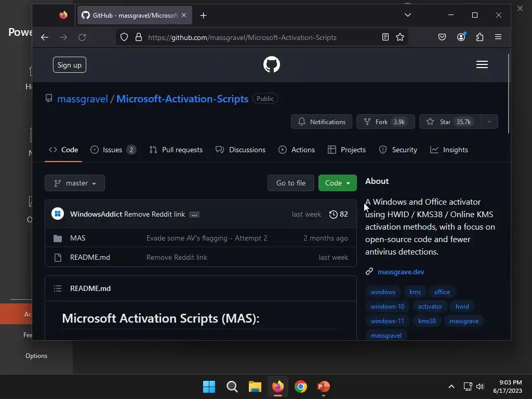Click the page vertical scrollbar
Image resolution: width=532 pixels, height=399 pixels.
pyautogui.click(x=508, y=94)
